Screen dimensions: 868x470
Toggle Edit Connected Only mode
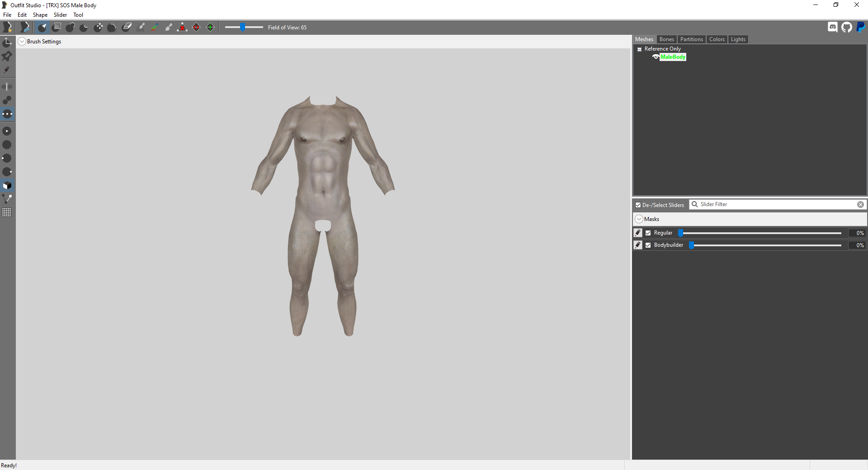tap(7, 100)
